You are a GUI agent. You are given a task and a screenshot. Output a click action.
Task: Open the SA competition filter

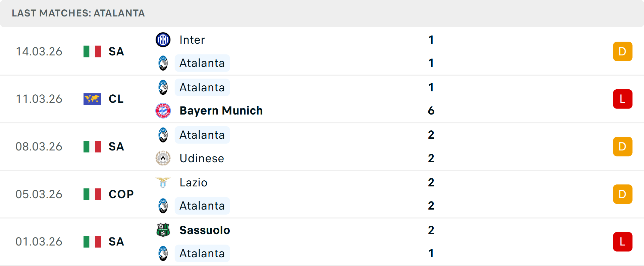click(x=116, y=51)
